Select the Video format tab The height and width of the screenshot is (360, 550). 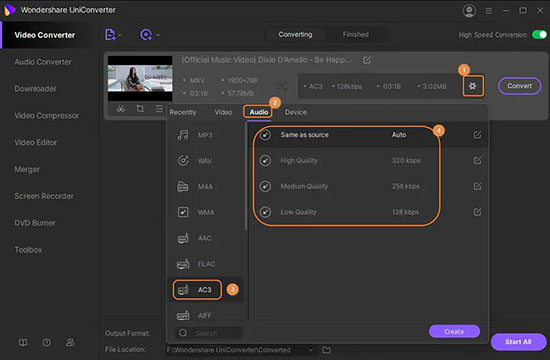(223, 112)
